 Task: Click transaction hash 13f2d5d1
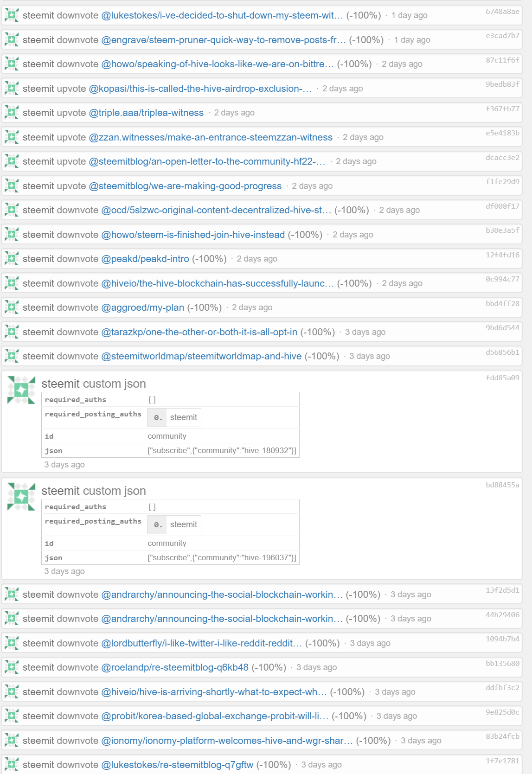[502, 590]
